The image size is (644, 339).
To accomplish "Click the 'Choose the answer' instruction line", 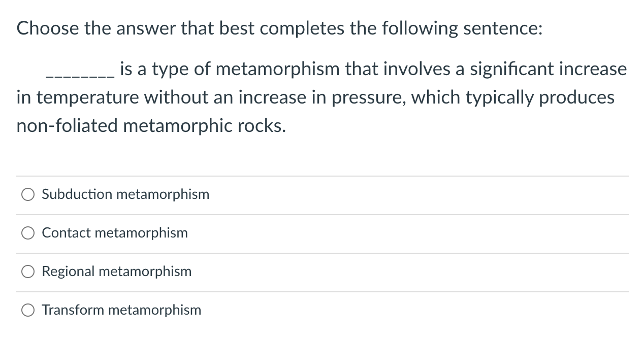I will tap(279, 28).
